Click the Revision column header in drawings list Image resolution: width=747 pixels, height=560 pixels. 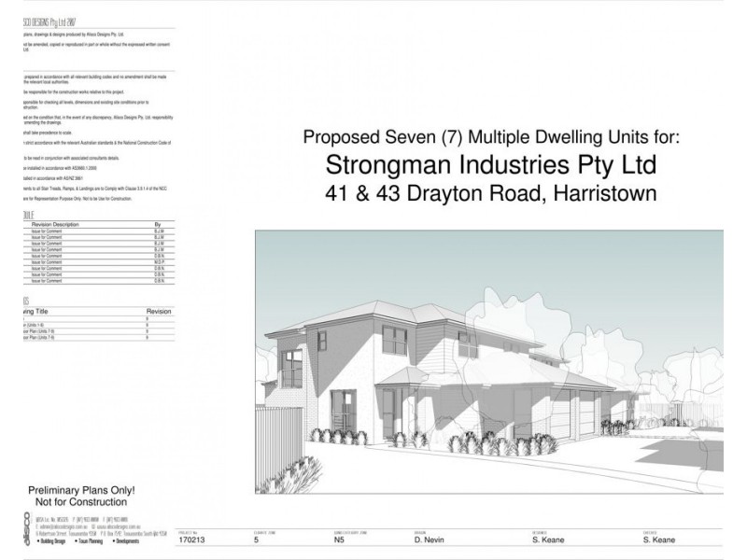coord(159,311)
